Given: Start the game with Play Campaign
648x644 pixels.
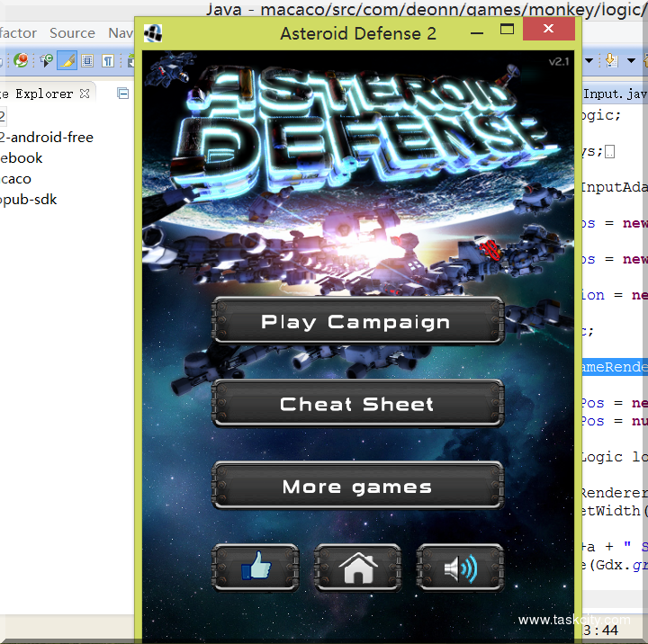Looking at the screenshot, I should click(356, 322).
